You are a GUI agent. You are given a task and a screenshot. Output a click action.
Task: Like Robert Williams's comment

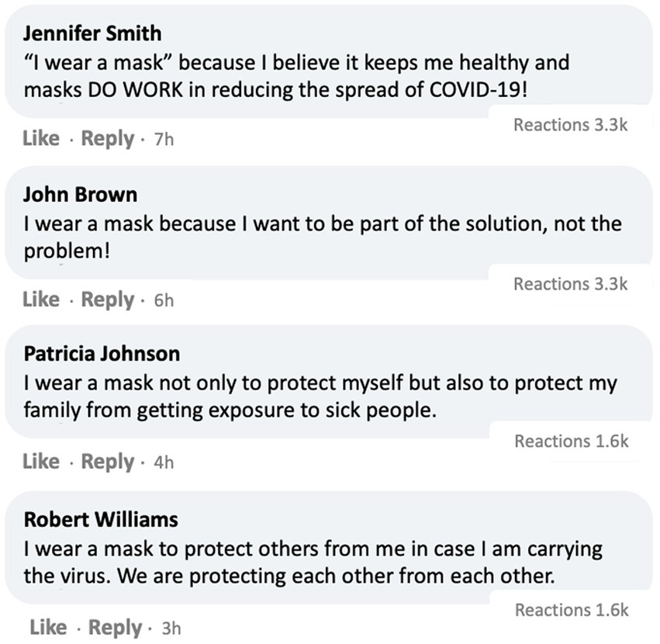47,628
